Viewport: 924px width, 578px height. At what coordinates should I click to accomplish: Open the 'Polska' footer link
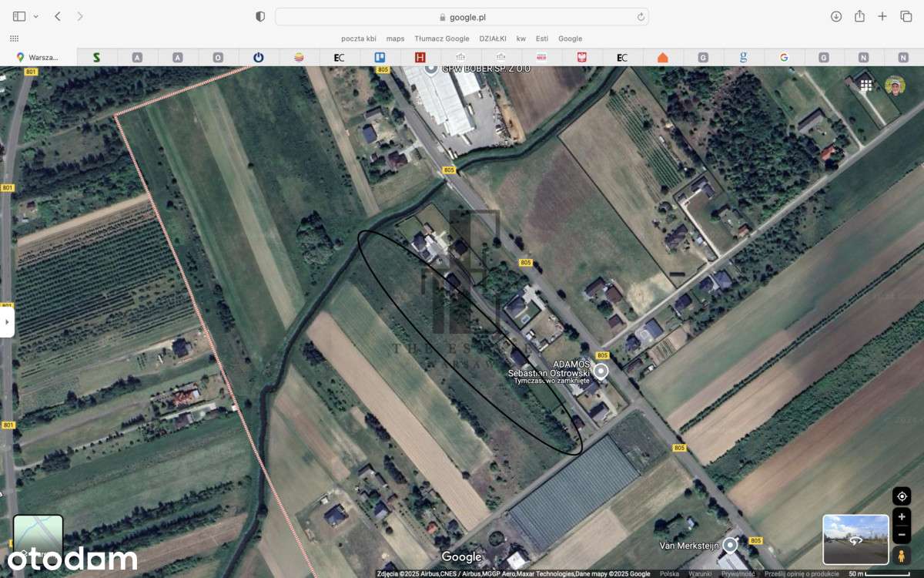669,573
